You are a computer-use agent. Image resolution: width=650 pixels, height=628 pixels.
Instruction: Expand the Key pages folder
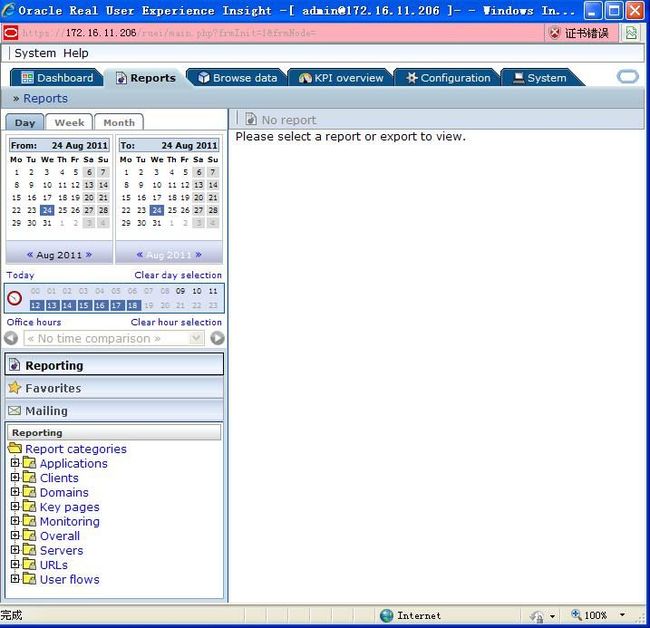[x=15, y=505]
